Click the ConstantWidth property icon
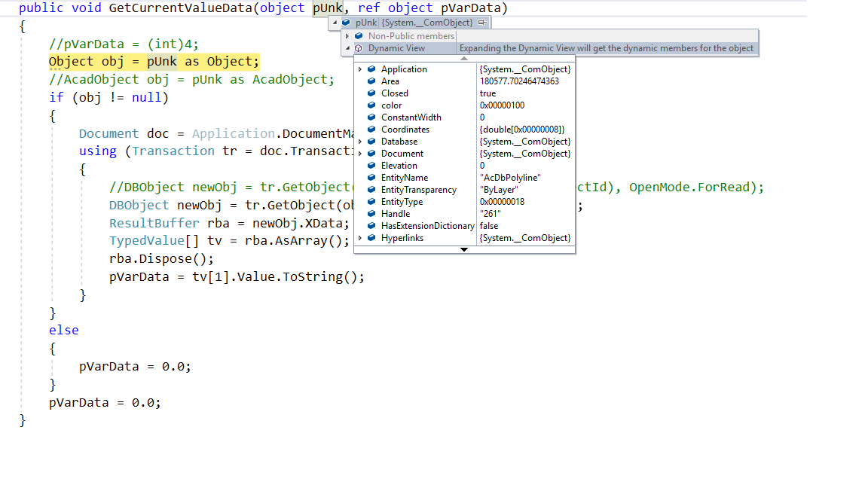This screenshot has width=868, height=488. pos(371,117)
